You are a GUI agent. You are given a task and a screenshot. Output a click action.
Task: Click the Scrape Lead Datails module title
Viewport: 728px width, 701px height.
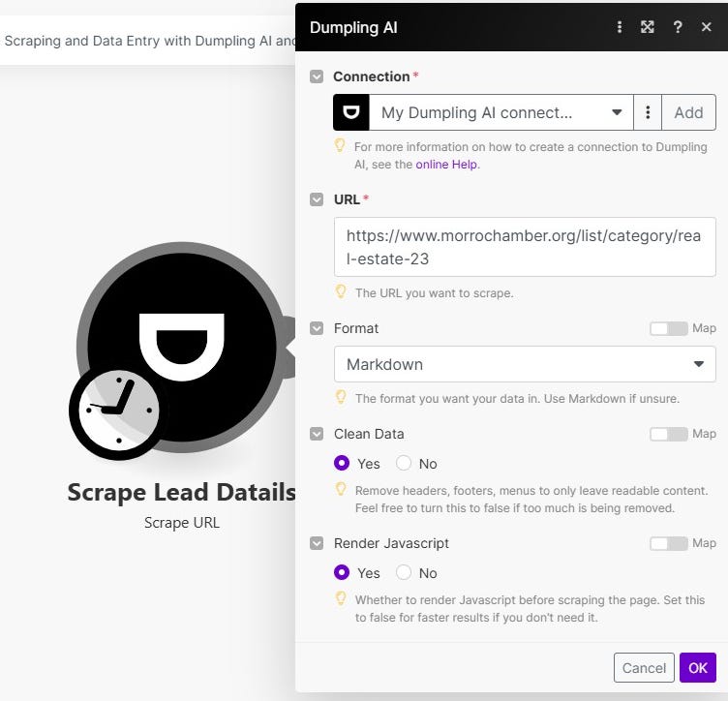[182, 492]
